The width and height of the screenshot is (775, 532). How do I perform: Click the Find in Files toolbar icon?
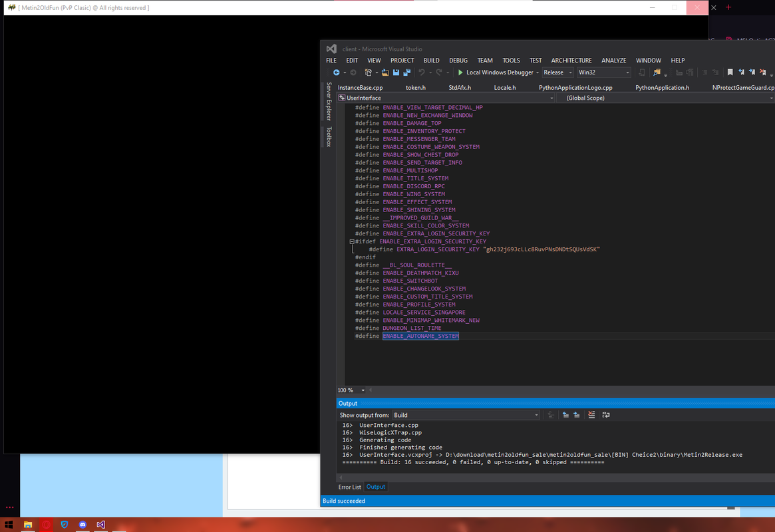point(657,72)
